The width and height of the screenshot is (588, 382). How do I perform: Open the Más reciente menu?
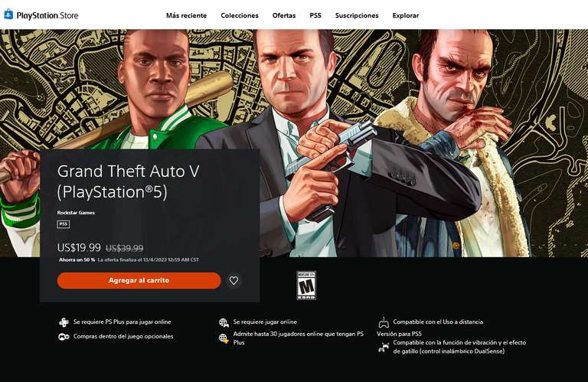pos(186,15)
